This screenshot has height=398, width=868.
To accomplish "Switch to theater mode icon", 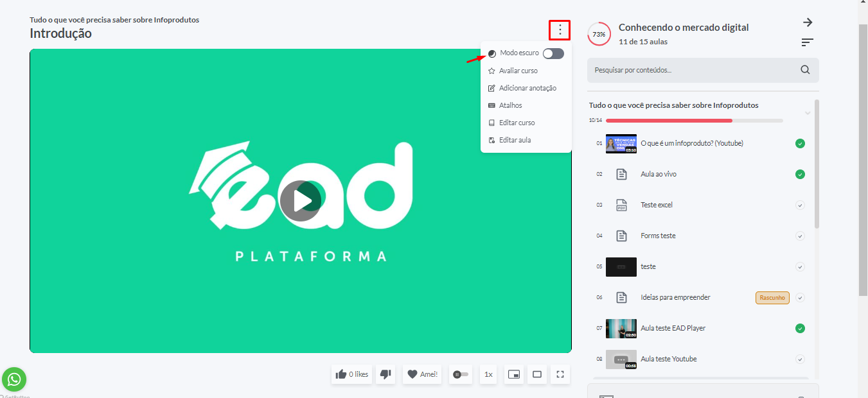I will pos(537,374).
